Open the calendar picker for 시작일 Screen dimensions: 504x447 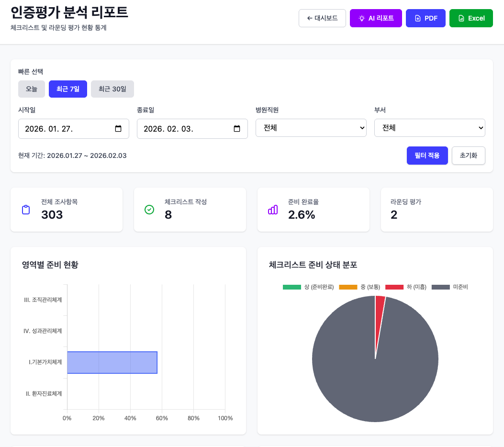click(x=120, y=128)
